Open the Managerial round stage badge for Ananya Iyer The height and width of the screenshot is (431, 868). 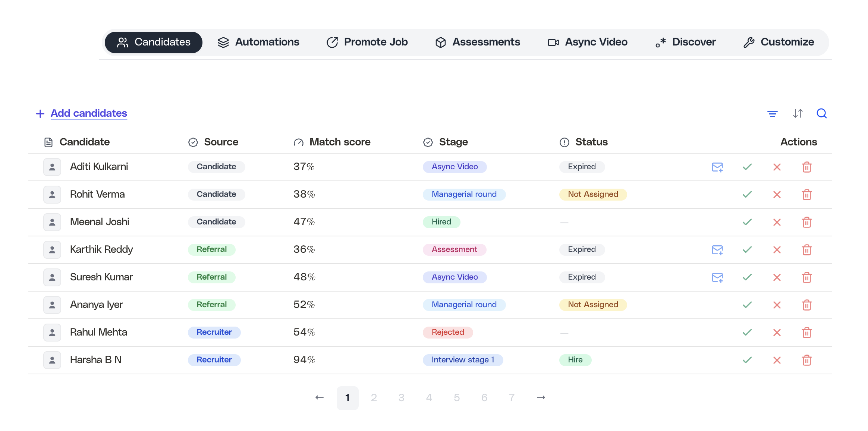pos(464,305)
